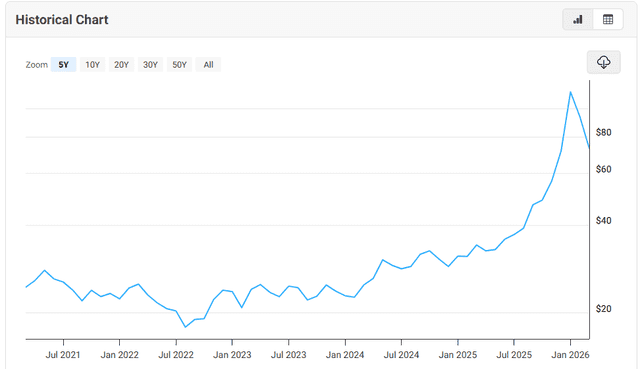Screen dimensions: 640x369
Task: Click the Jan 2026 axis label
Action: tap(570, 355)
